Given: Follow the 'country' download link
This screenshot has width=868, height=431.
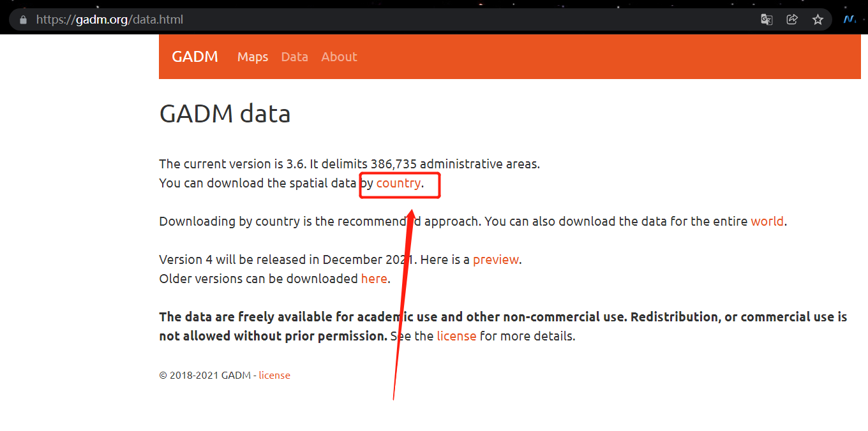Looking at the screenshot, I should (x=398, y=184).
